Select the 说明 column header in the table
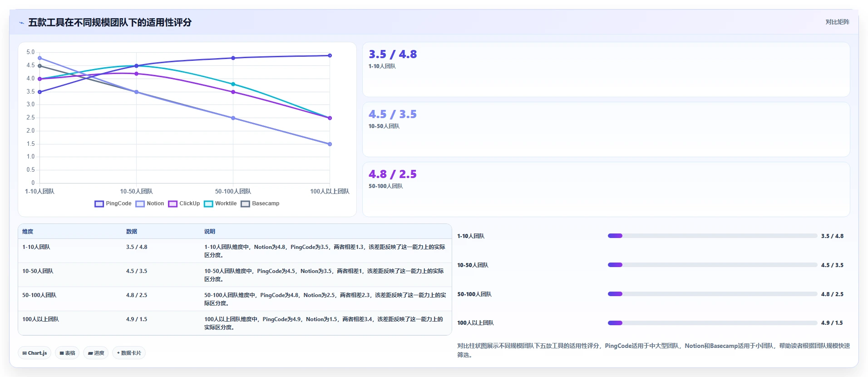 click(x=210, y=232)
